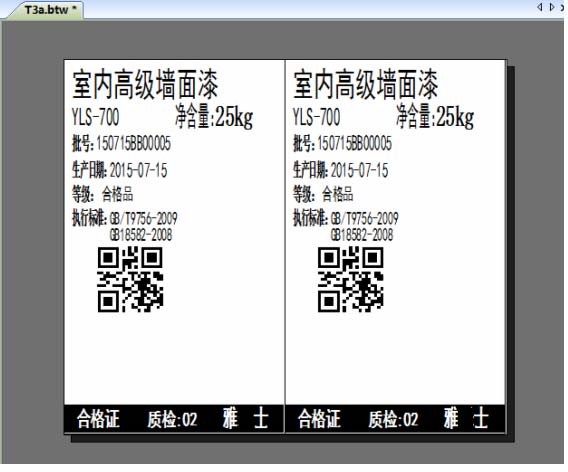This screenshot has height=472, width=568.
Task: Select YLS-700 text on right label
Action: (x=316, y=117)
